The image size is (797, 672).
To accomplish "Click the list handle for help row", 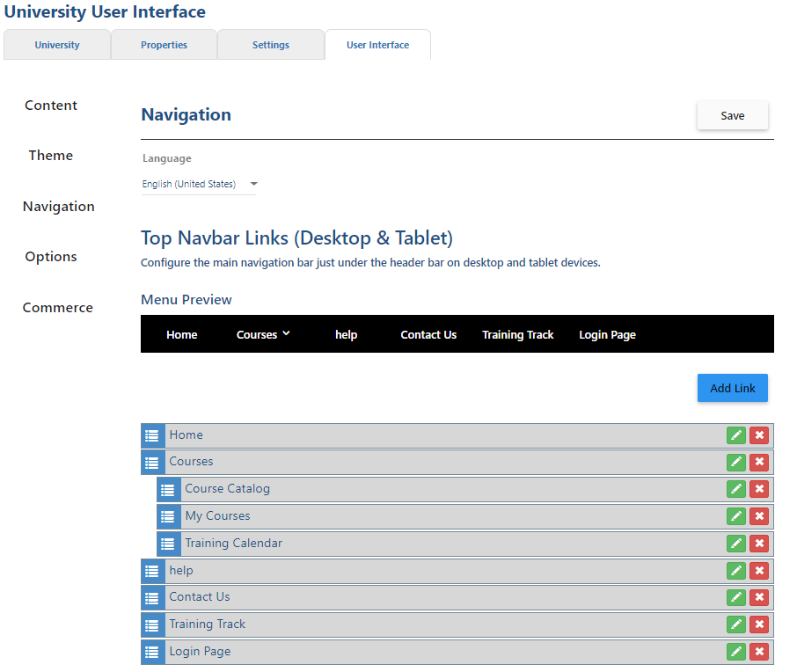I will coord(152,572).
